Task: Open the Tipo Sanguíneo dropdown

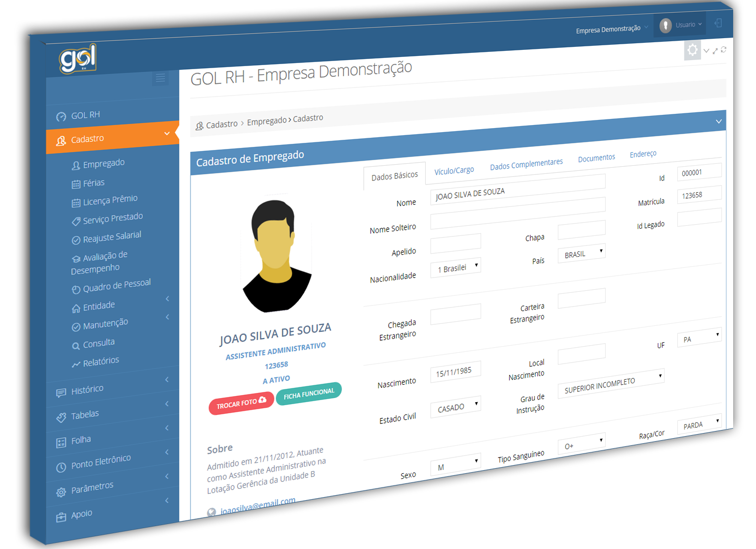Action: pos(582,444)
